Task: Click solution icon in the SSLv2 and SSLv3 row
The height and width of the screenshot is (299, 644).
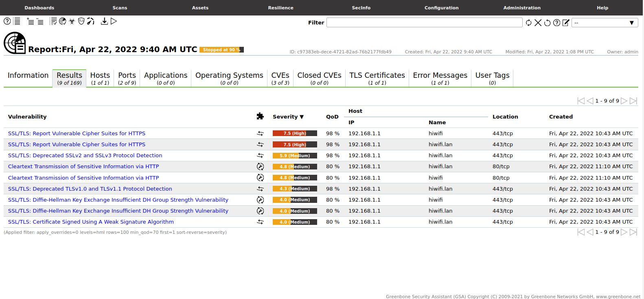Action: click(x=260, y=156)
